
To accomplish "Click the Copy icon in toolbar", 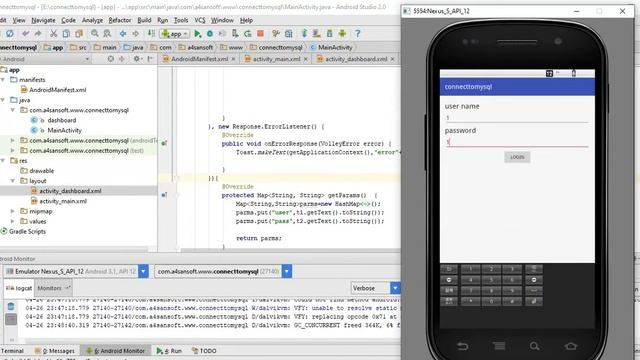I will click(x=66, y=33).
